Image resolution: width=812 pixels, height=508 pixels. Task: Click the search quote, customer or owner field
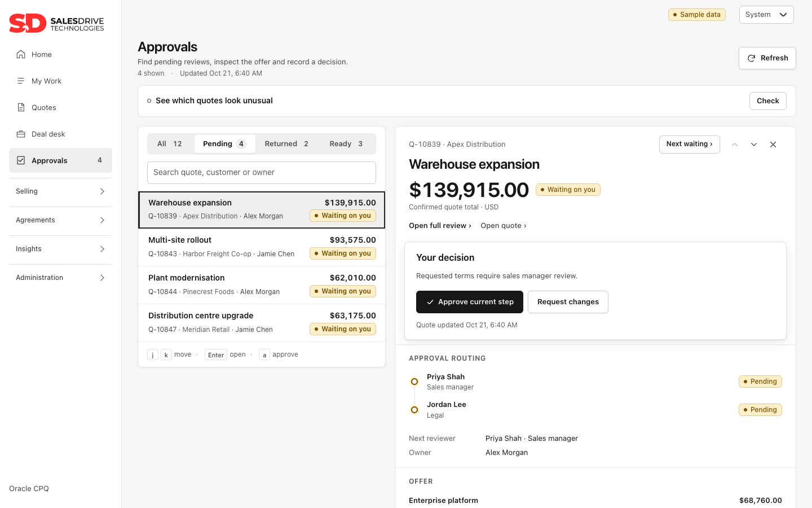point(262,173)
